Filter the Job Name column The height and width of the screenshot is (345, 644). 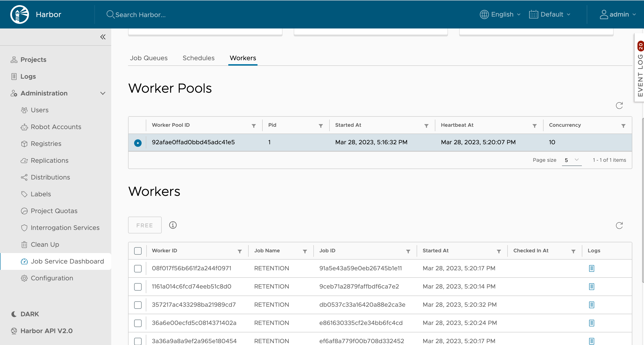[x=305, y=251]
